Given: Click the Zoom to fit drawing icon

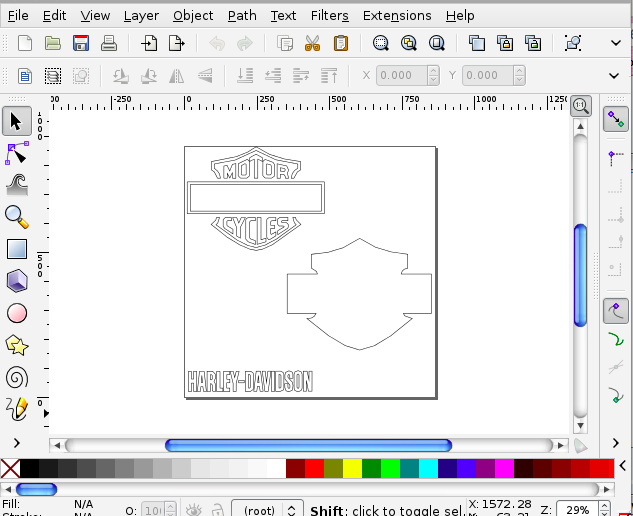Looking at the screenshot, I should 409,43.
